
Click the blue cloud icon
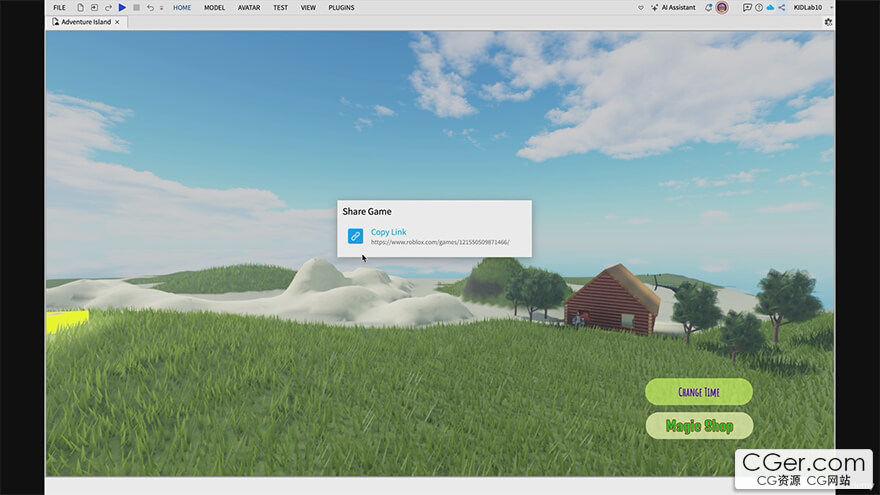tap(771, 7)
